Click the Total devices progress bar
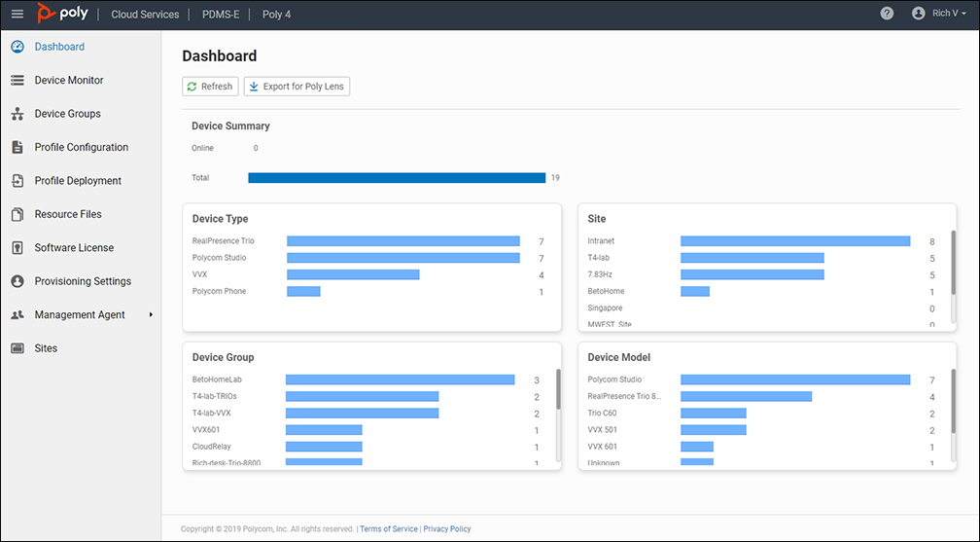980x542 pixels. click(x=397, y=178)
